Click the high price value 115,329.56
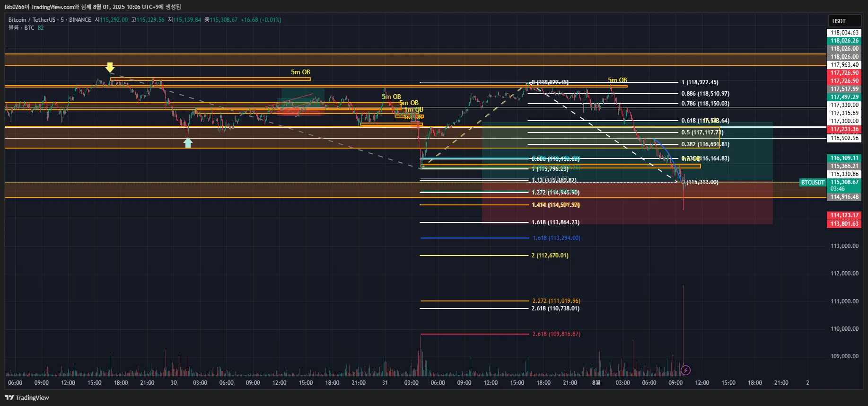The image size is (868, 406). [150, 20]
